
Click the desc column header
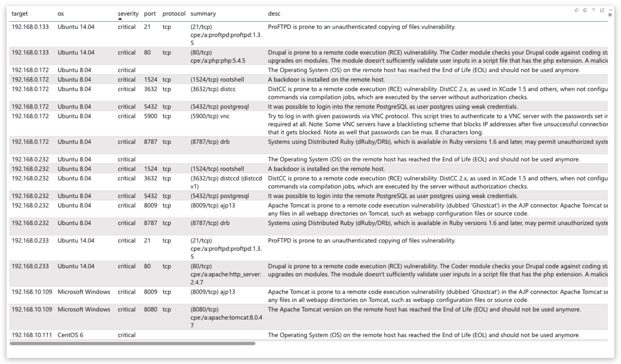pos(274,13)
